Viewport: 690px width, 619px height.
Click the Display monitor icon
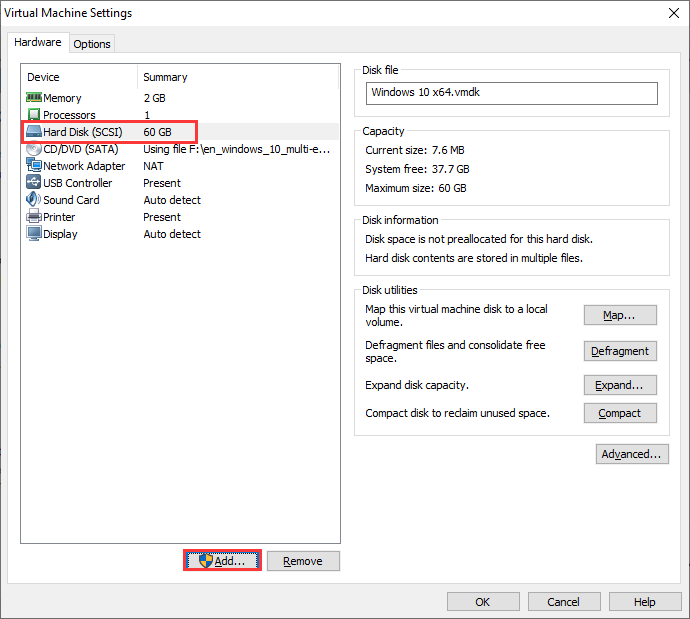click(34, 234)
